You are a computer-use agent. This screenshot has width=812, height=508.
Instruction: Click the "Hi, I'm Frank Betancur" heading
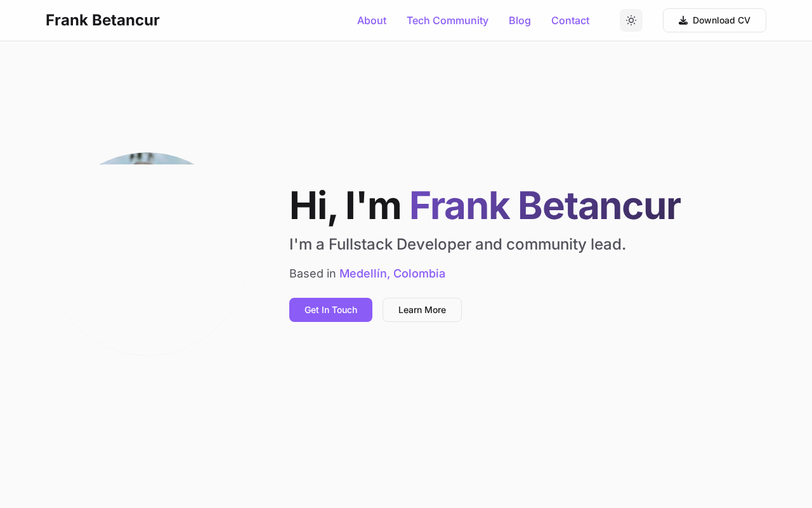485,205
